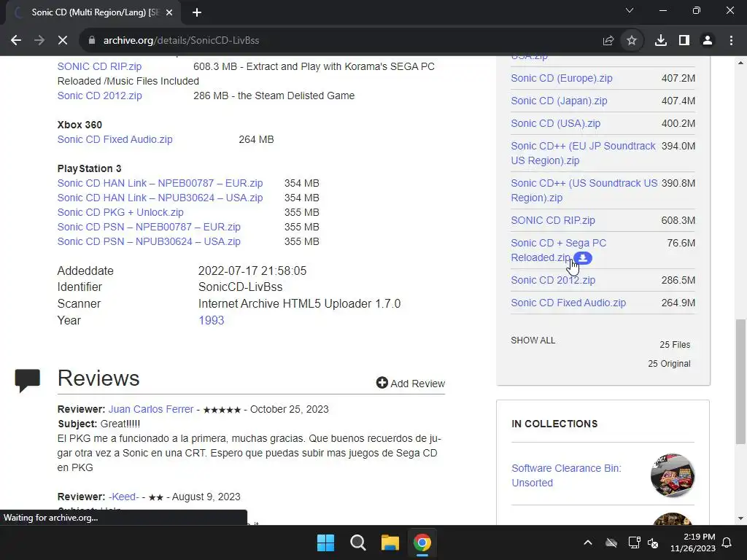
Task: Share this page icon in address bar
Action: click(x=608, y=41)
